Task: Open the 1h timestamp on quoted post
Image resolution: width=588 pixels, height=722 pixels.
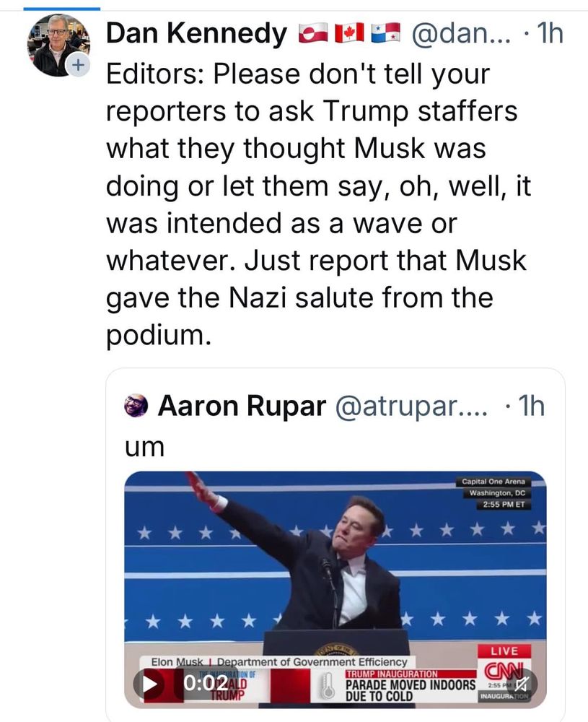Action: 531,406
